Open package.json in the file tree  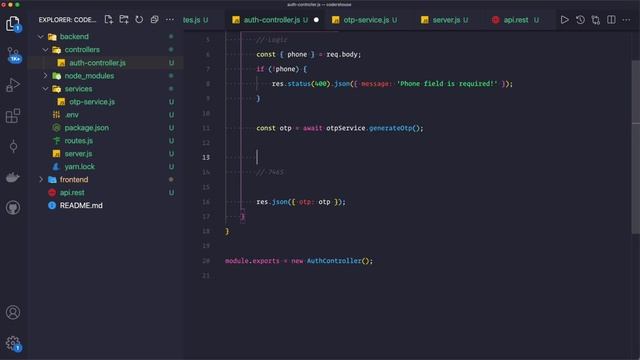point(87,128)
